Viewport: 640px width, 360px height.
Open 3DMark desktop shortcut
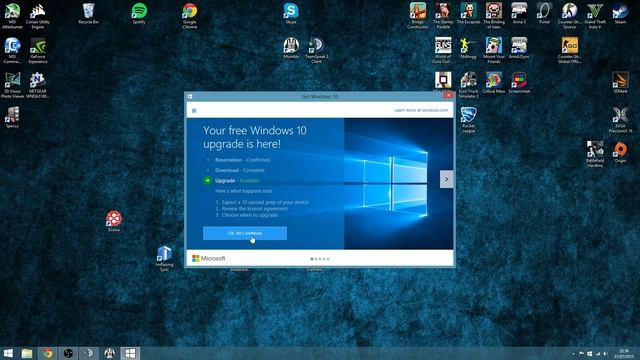pyautogui.click(x=620, y=82)
